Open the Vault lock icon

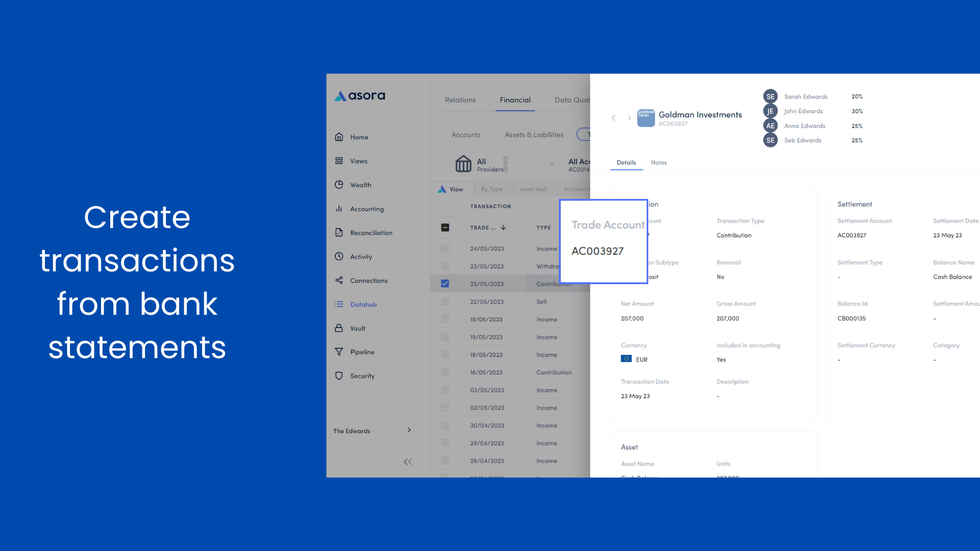coord(339,328)
